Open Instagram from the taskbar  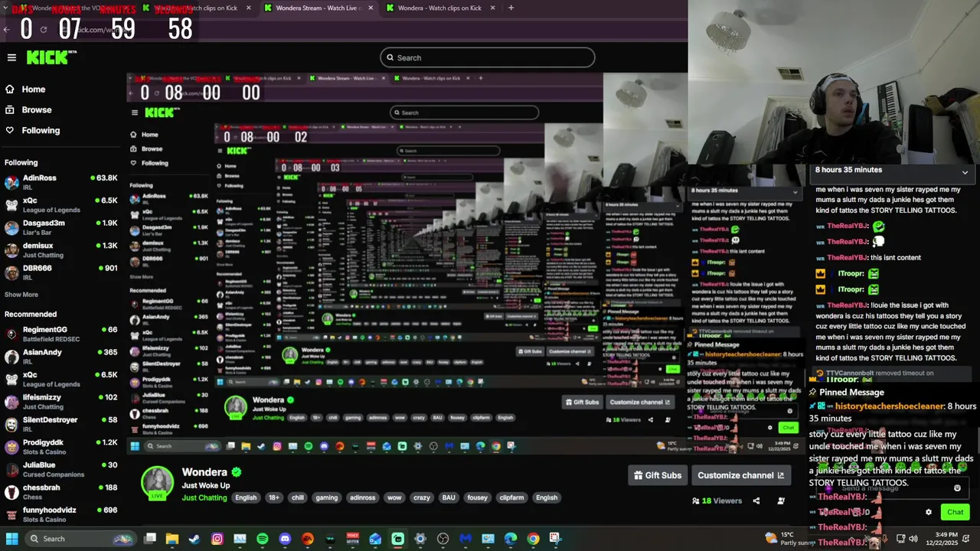point(217,539)
